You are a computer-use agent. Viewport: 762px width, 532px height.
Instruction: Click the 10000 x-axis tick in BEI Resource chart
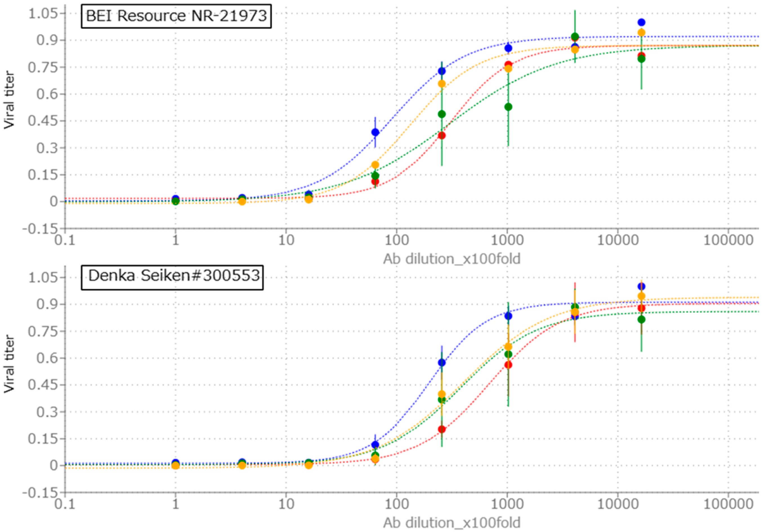[618, 240]
